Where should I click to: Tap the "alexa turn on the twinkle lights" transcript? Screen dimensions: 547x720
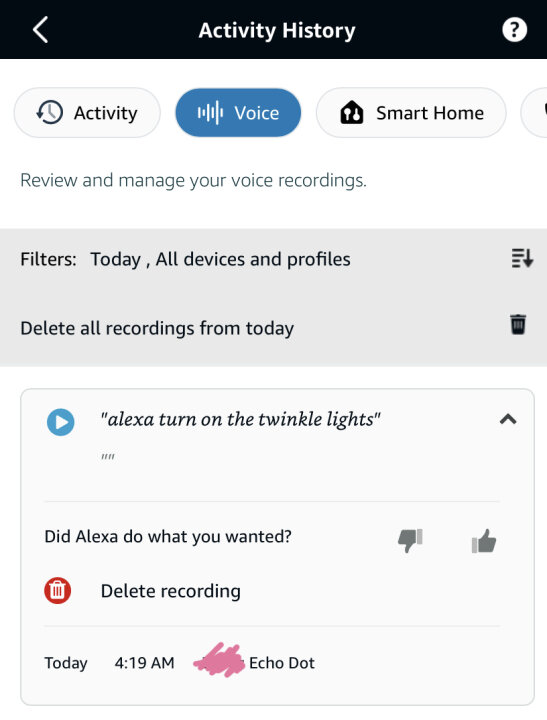coord(240,419)
